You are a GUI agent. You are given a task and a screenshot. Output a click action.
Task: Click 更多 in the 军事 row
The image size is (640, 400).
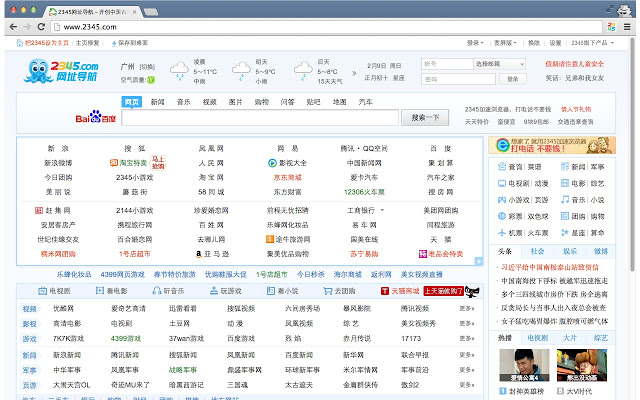[x=466, y=370]
